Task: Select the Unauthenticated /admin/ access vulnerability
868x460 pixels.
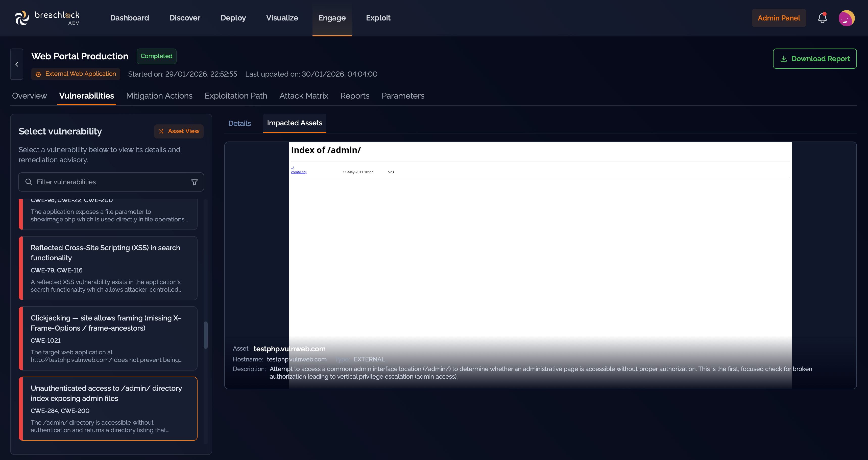Action: [108, 408]
